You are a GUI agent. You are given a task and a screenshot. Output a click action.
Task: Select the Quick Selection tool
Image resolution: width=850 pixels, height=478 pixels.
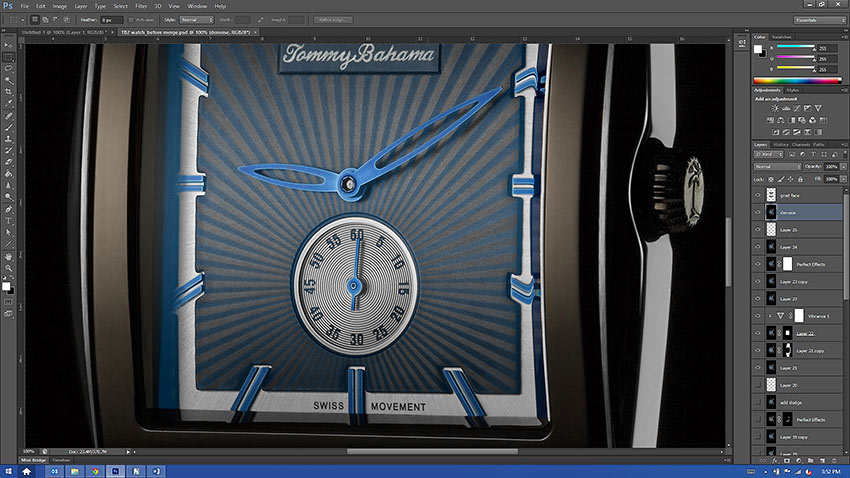[x=8, y=80]
